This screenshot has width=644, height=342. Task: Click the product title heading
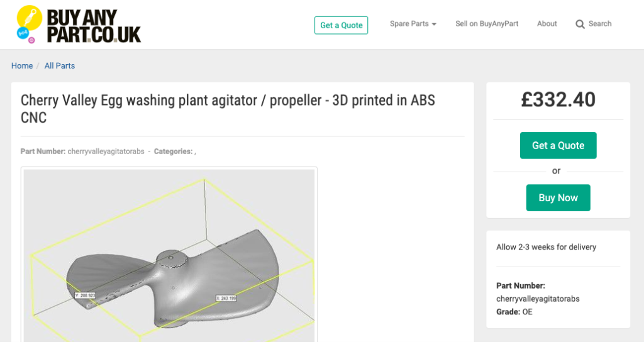[x=228, y=109]
